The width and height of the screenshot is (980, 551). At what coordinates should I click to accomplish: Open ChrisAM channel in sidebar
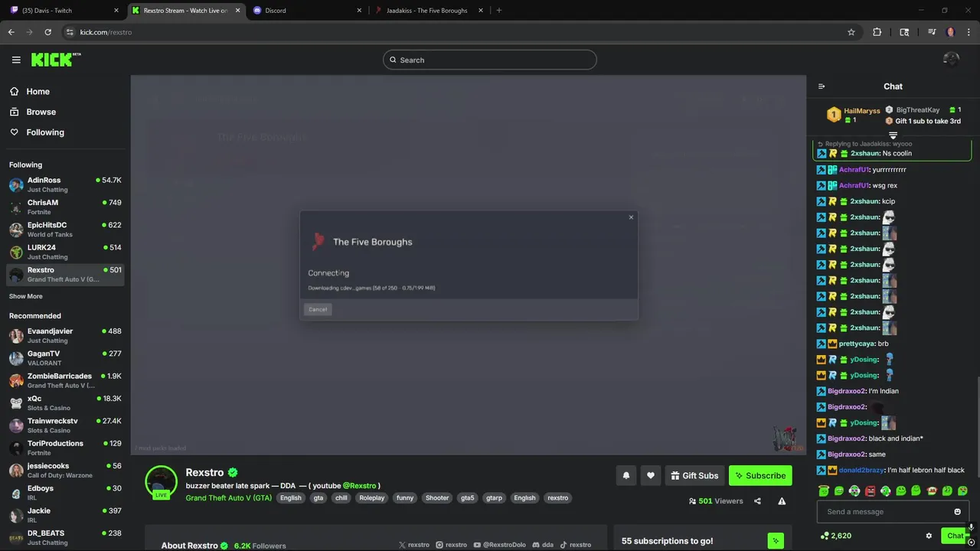coord(65,207)
